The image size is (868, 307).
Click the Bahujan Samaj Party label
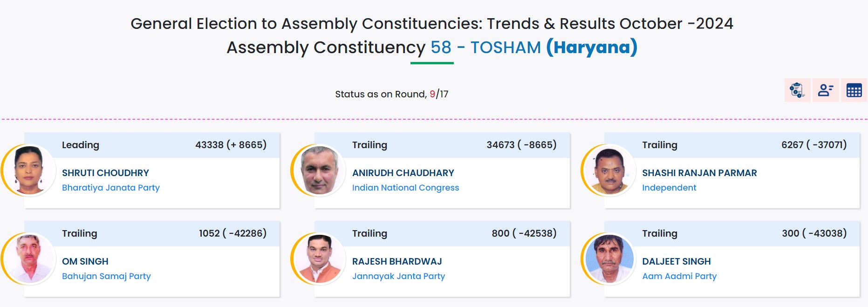click(106, 276)
